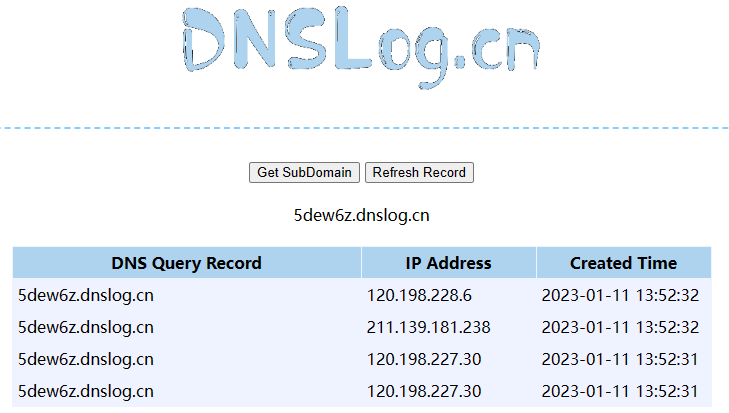Click the DNS query record in the 120.198.228.6 row
The height and width of the screenshot is (413, 729).
point(86,296)
